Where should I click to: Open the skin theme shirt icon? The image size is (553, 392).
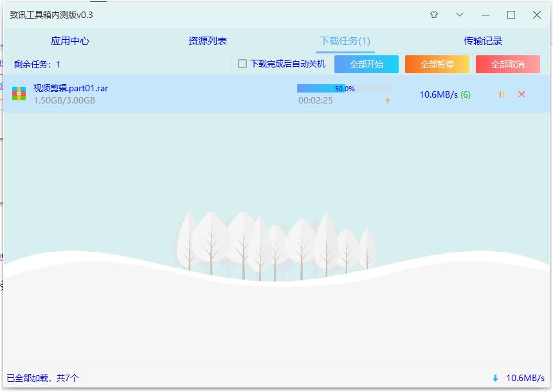pyautogui.click(x=434, y=15)
